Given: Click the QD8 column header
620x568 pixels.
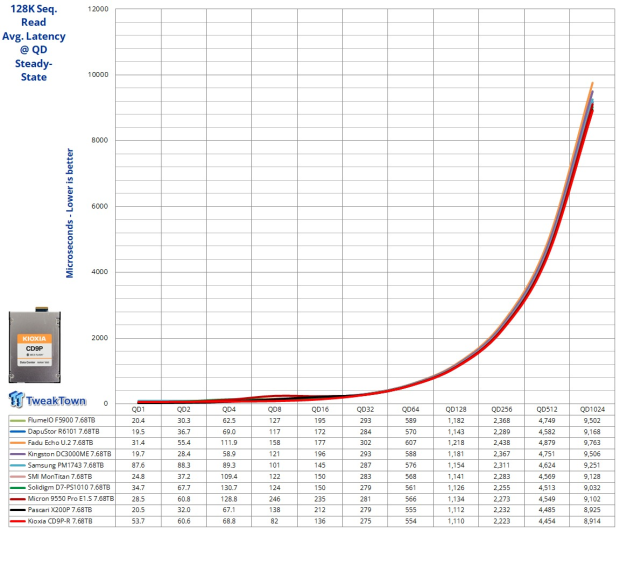Looking at the screenshot, I should pyautogui.click(x=274, y=409).
